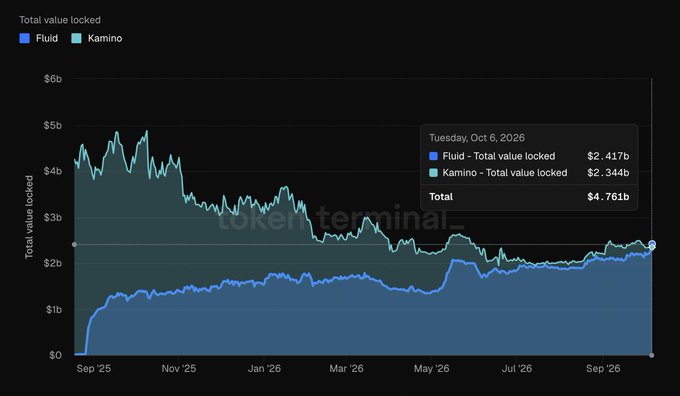
Task: Click the tooltip's Fluid blue swatch
Action: (x=433, y=156)
